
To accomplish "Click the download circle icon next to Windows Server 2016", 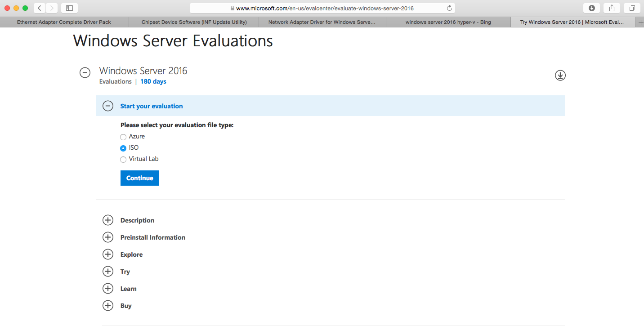I will click(x=560, y=75).
